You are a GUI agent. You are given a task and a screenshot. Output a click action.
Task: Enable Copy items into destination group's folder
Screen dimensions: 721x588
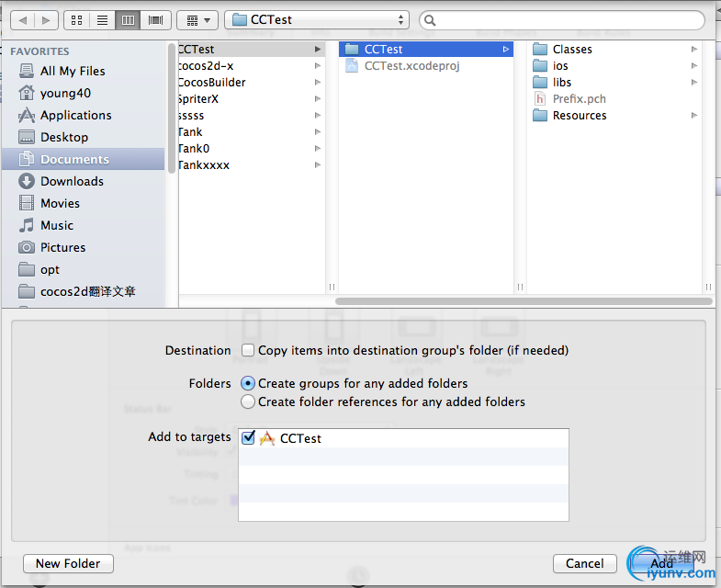(248, 350)
